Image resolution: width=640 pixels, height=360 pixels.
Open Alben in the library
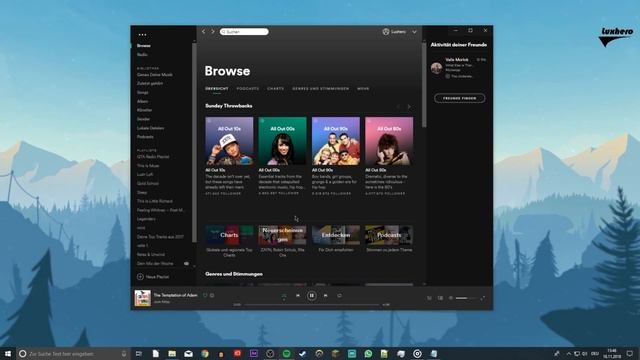tap(142, 101)
